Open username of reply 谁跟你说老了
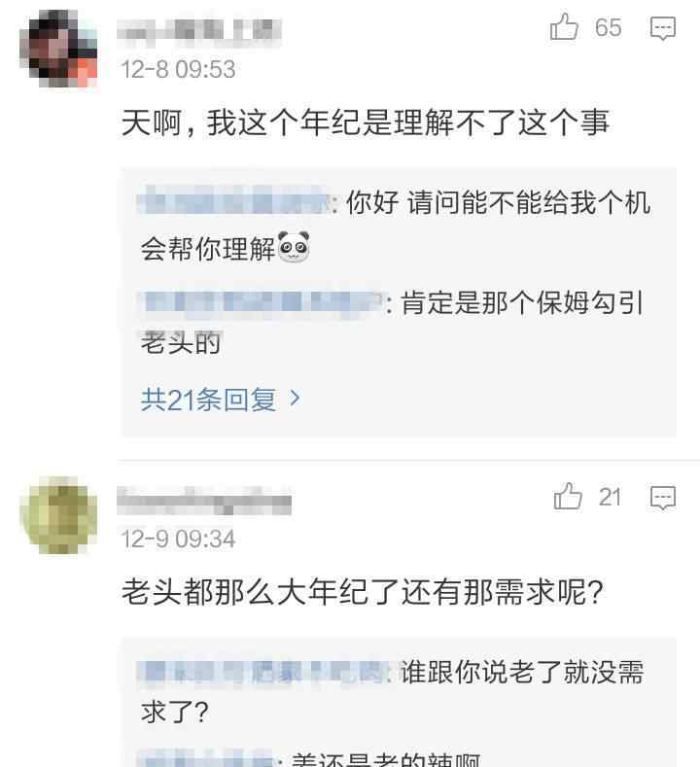700x767 pixels. click(264, 671)
